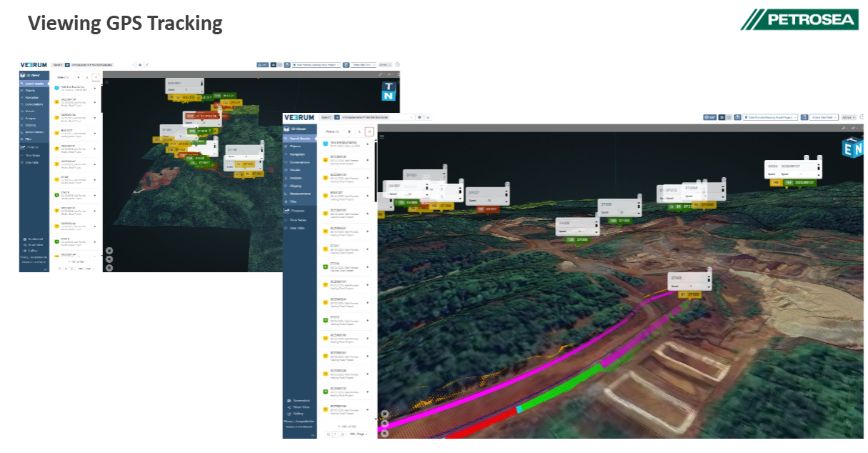Viewport: 868px width, 453px height.
Task: Click DT-227 red vehicle label on front map
Action: 487,209
